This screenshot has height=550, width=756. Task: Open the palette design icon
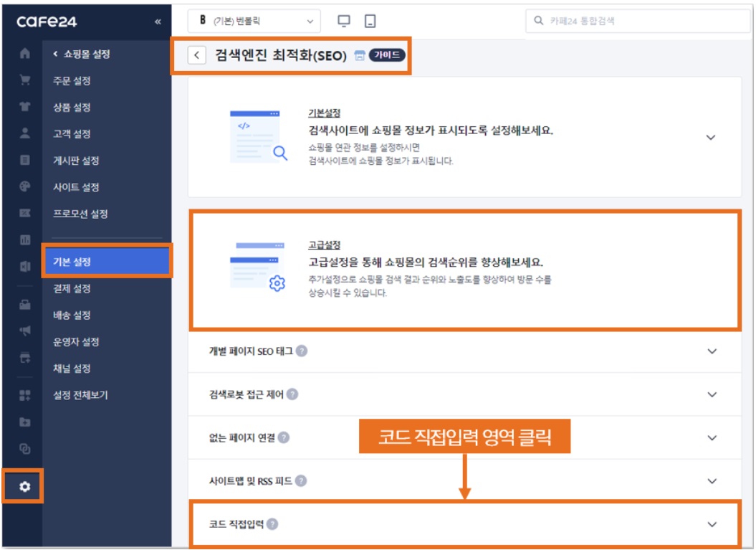[25, 186]
